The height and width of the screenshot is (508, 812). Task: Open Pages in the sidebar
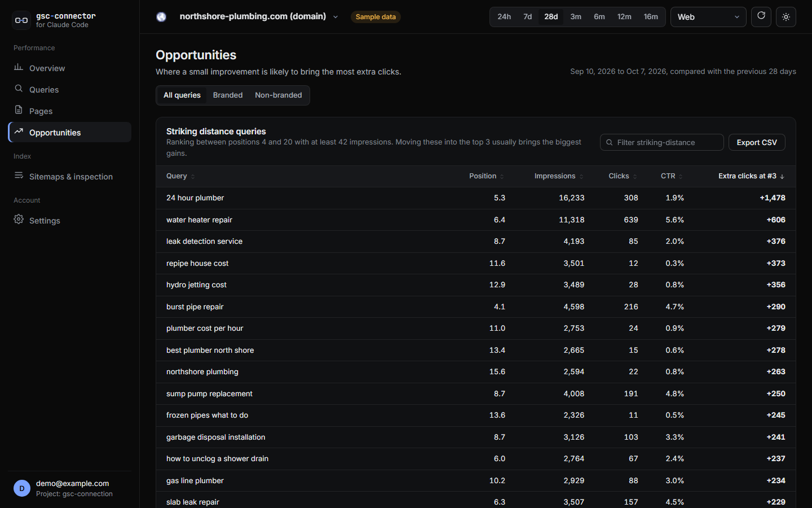tap(70, 111)
